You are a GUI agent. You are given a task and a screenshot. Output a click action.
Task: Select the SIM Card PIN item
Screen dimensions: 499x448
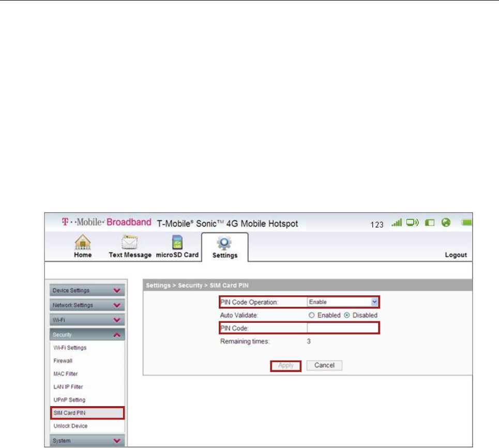(x=87, y=413)
